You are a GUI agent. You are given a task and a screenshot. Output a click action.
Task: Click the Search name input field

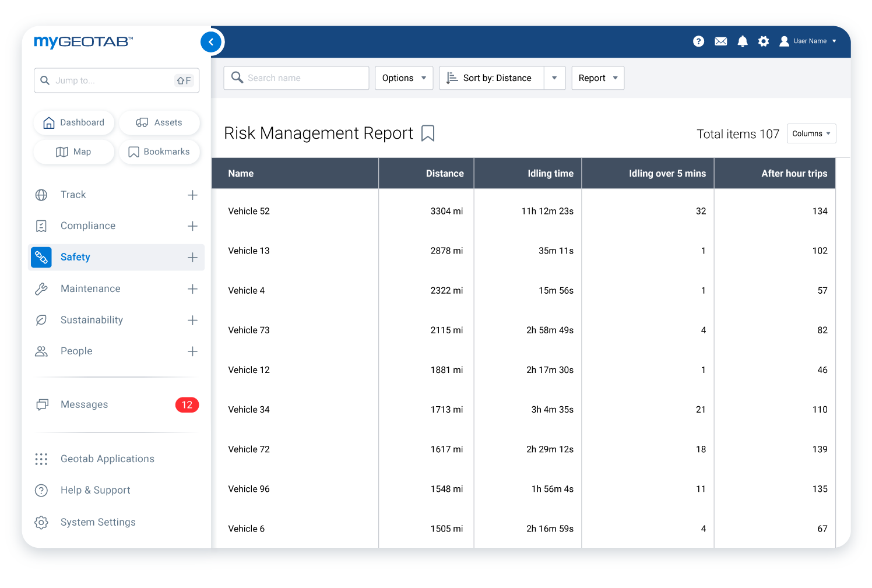296,78
